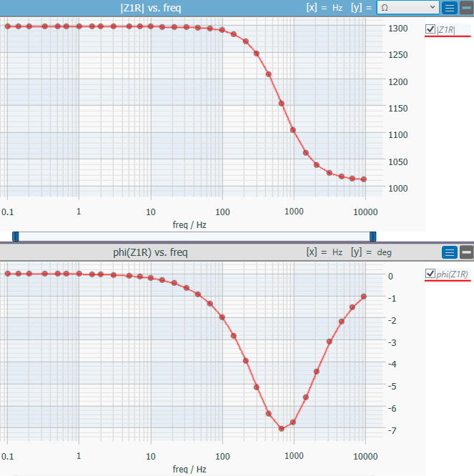Uncheck the |Z1R| series checkbox
474x476 pixels.
coord(430,29)
